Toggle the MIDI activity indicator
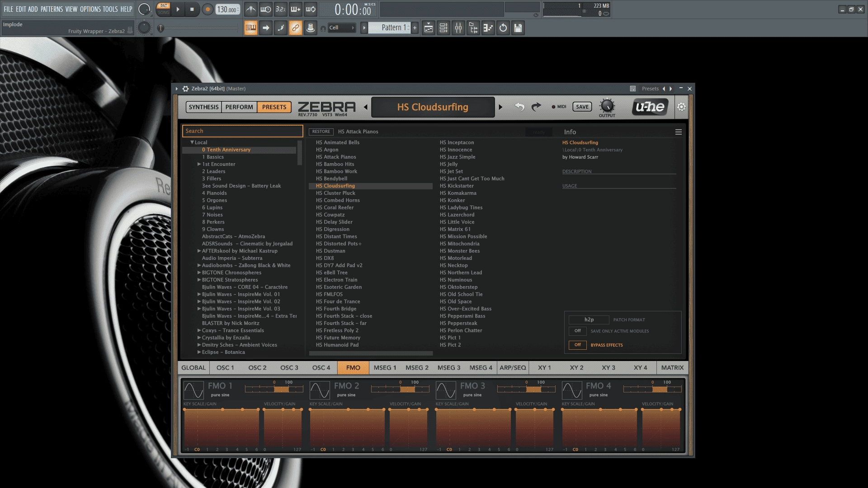This screenshot has height=488, width=868. [x=553, y=107]
